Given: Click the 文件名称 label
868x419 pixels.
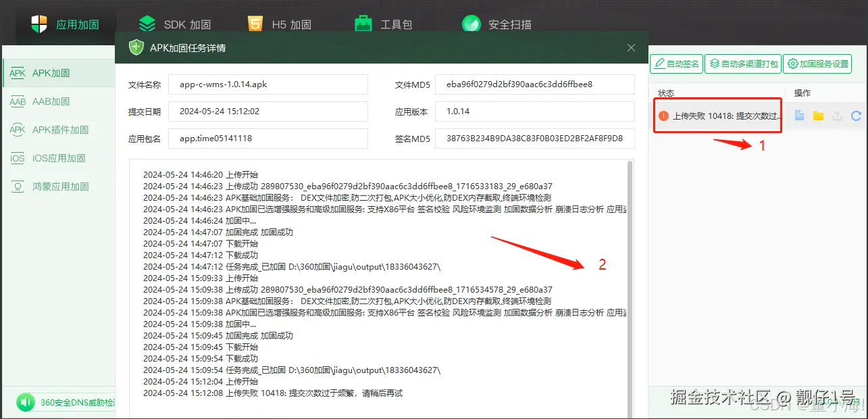Looking at the screenshot, I should coord(145,84).
